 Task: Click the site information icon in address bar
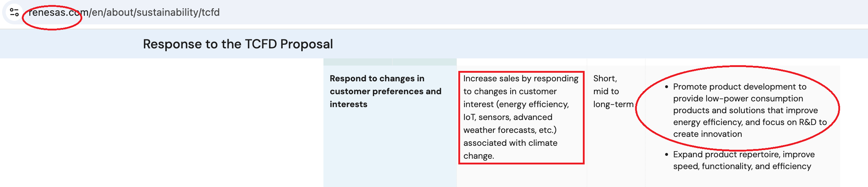click(14, 12)
